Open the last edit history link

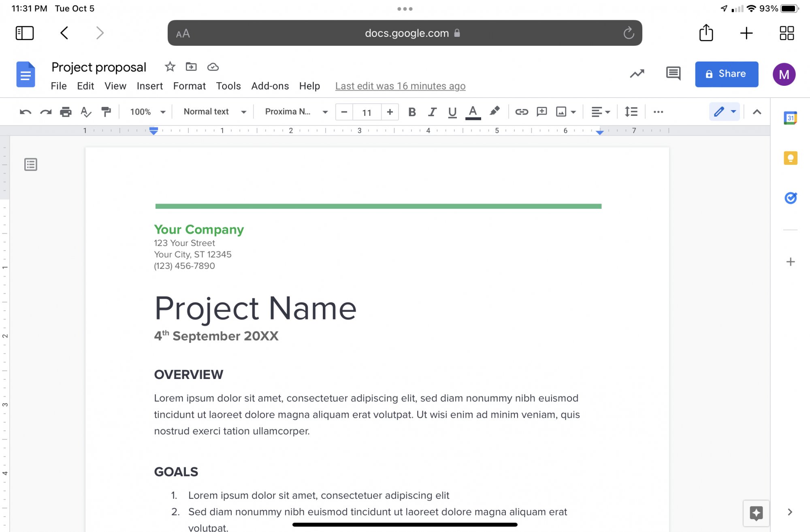400,86
